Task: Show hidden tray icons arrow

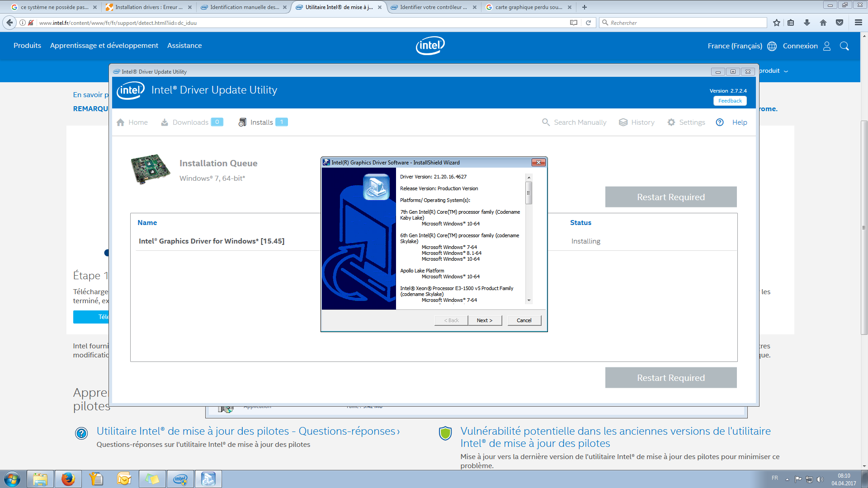Action: click(787, 479)
